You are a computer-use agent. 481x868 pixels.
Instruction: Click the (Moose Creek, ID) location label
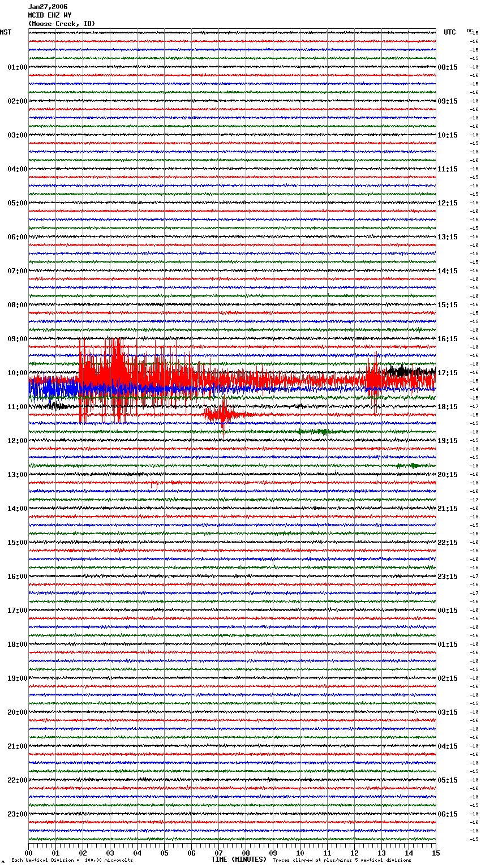pyautogui.click(x=62, y=24)
